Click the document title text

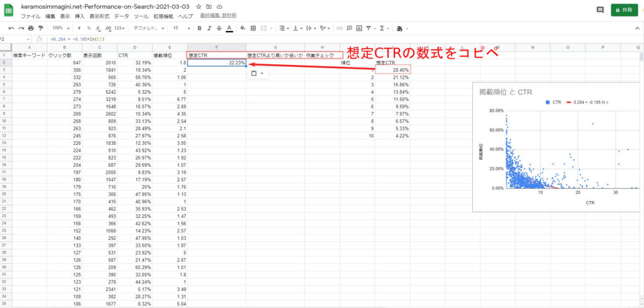pyautogui.click(x=106, y=7)
